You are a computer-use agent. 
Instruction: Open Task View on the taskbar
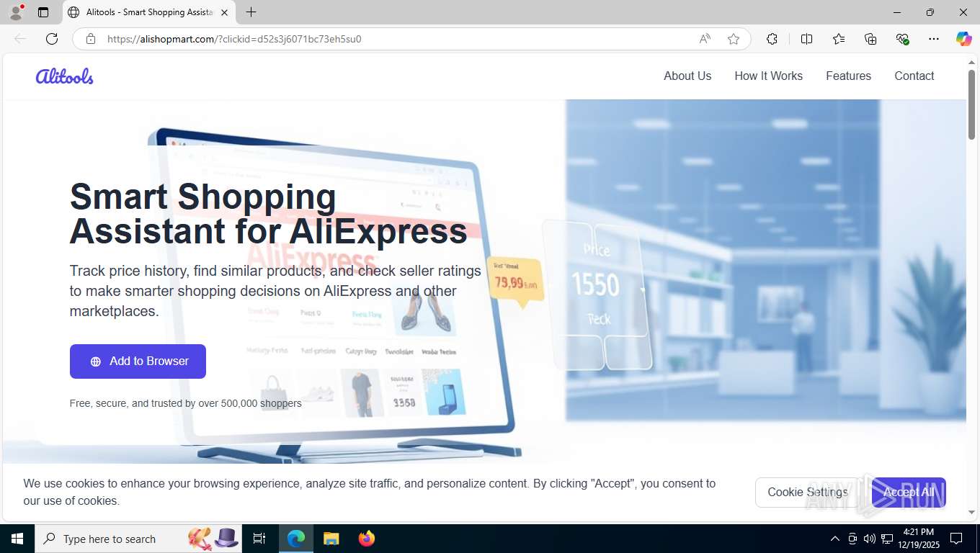(259, 539)
